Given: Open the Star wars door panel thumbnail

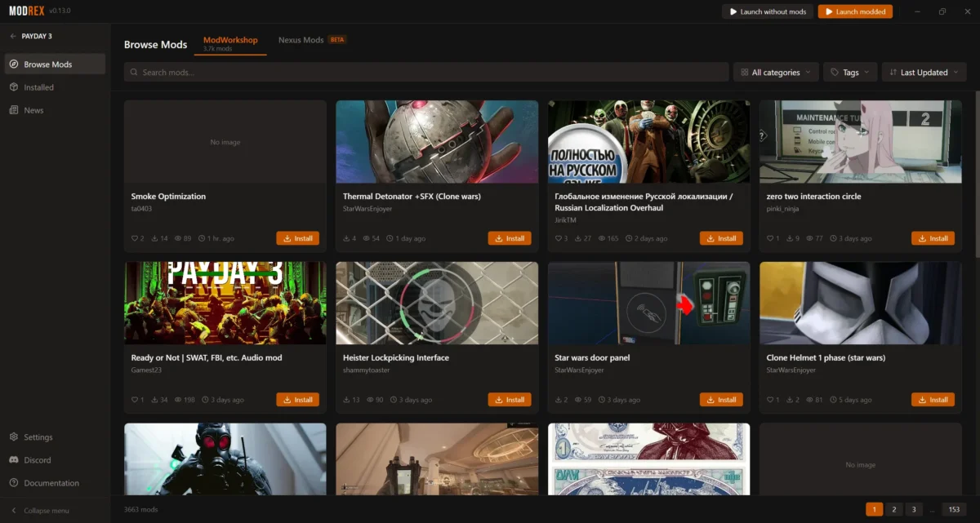Looking at the screenshot, I should point(648,304).
